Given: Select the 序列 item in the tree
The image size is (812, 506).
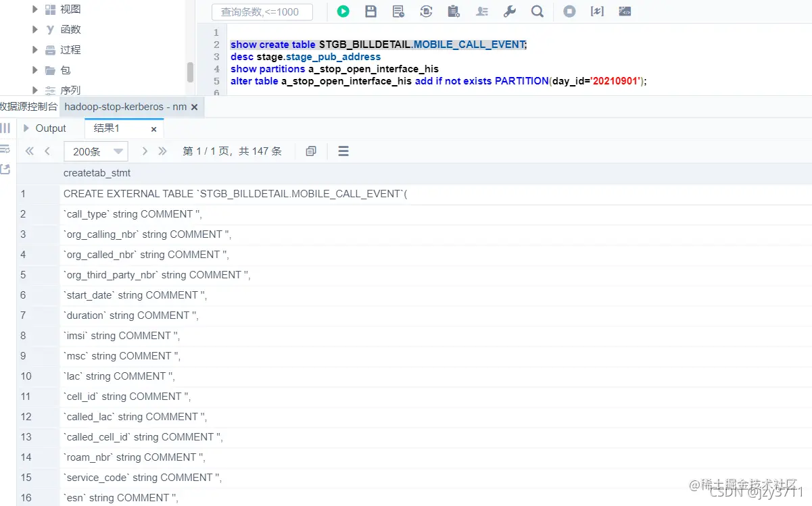Looking at the screenshot, I should click(x=70, y=91).
